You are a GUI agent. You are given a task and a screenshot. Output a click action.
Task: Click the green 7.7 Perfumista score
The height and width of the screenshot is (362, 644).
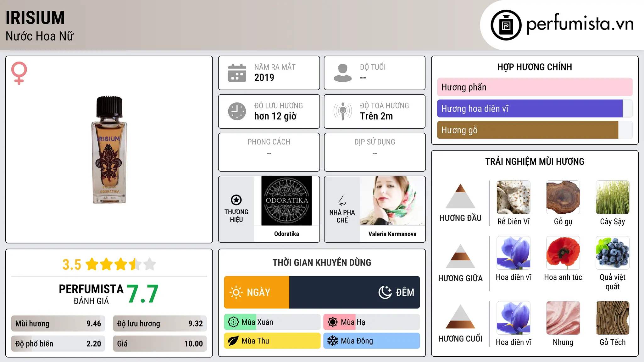point(143,294)
